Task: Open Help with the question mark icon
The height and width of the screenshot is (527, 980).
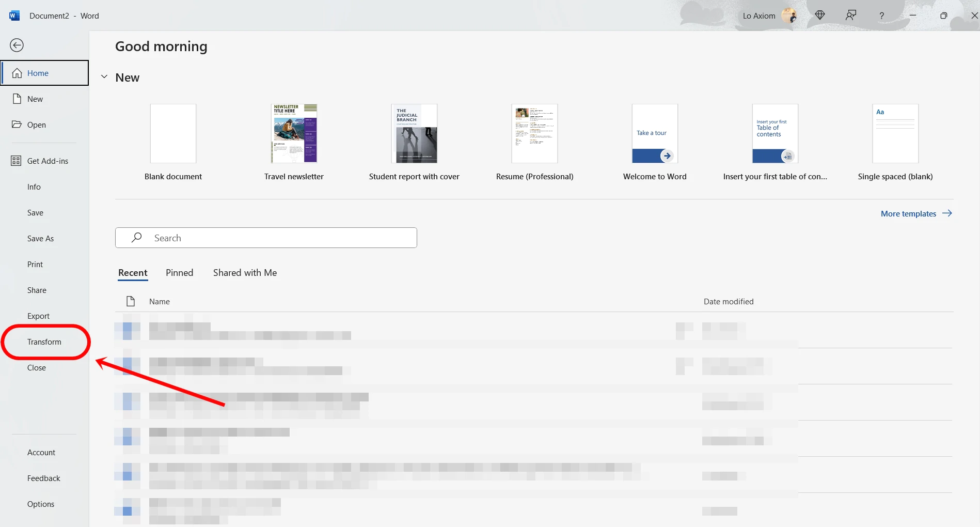Action: tap(881, 16)
